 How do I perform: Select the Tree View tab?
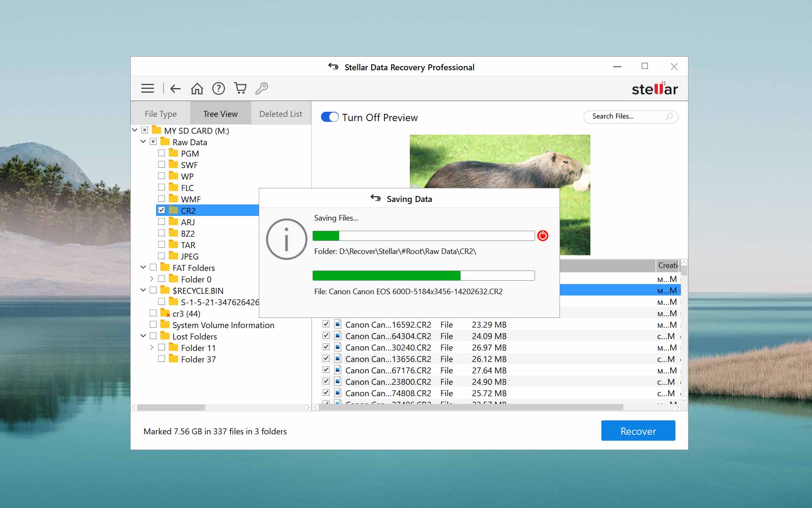[221, 113]
